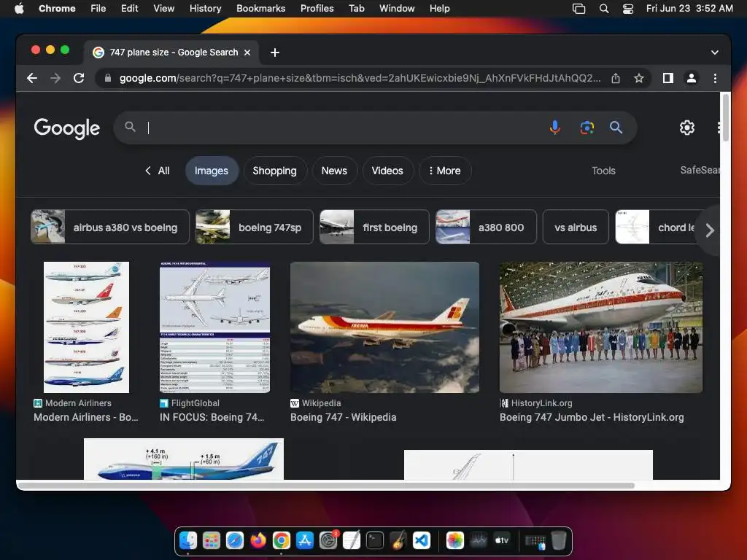Select the boeing 747sp chip
747x560 pixels.
[x=255, y=227]
